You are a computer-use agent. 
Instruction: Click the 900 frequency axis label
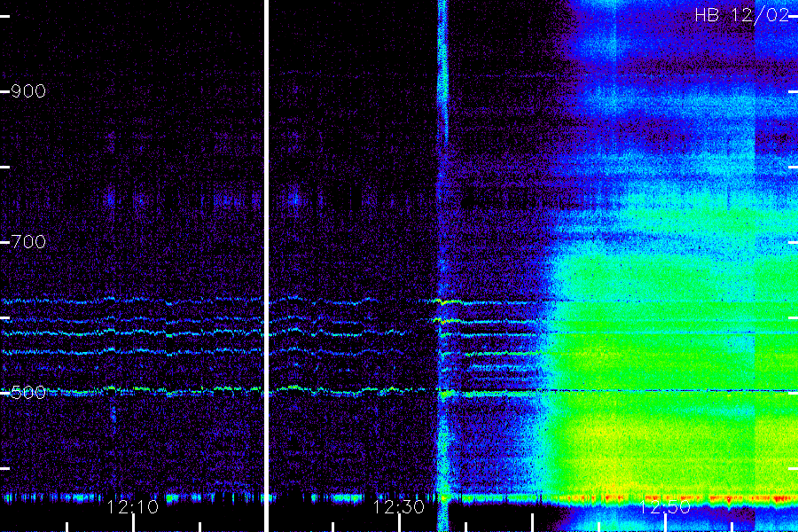(28, 91)
